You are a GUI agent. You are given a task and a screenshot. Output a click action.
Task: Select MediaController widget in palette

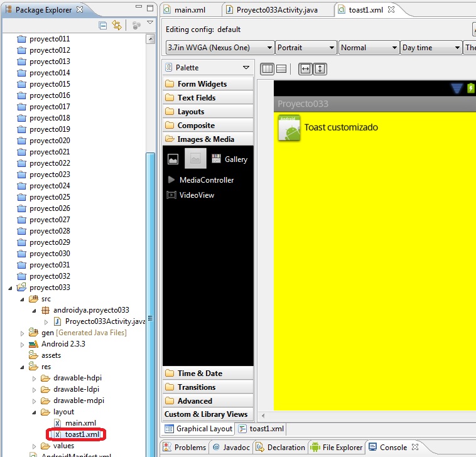coord(201,180)
